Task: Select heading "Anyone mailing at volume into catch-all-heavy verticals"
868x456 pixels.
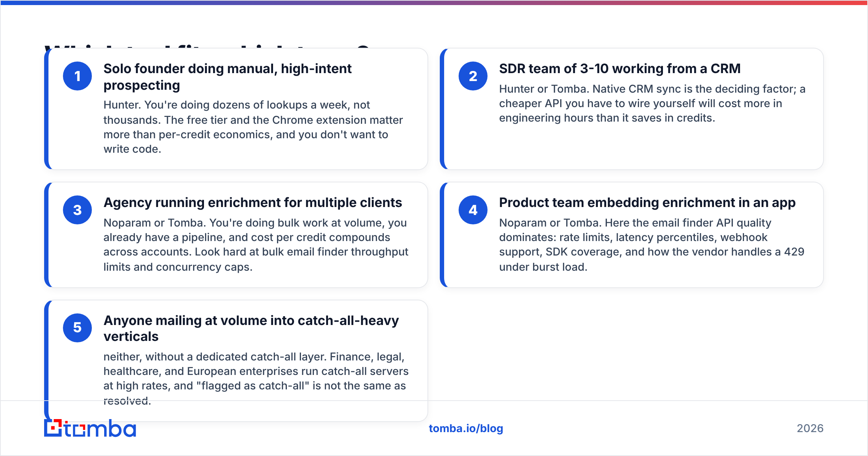Action: click(251, 328)
